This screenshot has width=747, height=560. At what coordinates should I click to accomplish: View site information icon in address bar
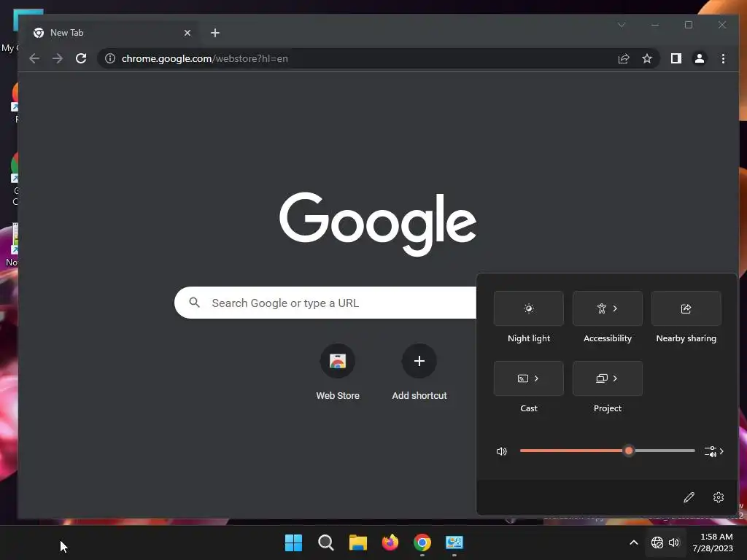110,58
